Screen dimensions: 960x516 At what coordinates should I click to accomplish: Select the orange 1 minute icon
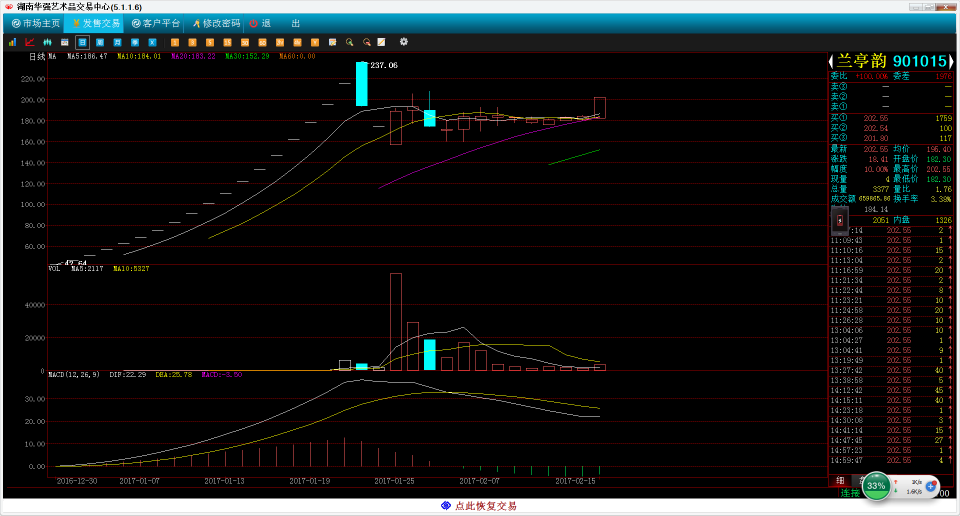174,42
